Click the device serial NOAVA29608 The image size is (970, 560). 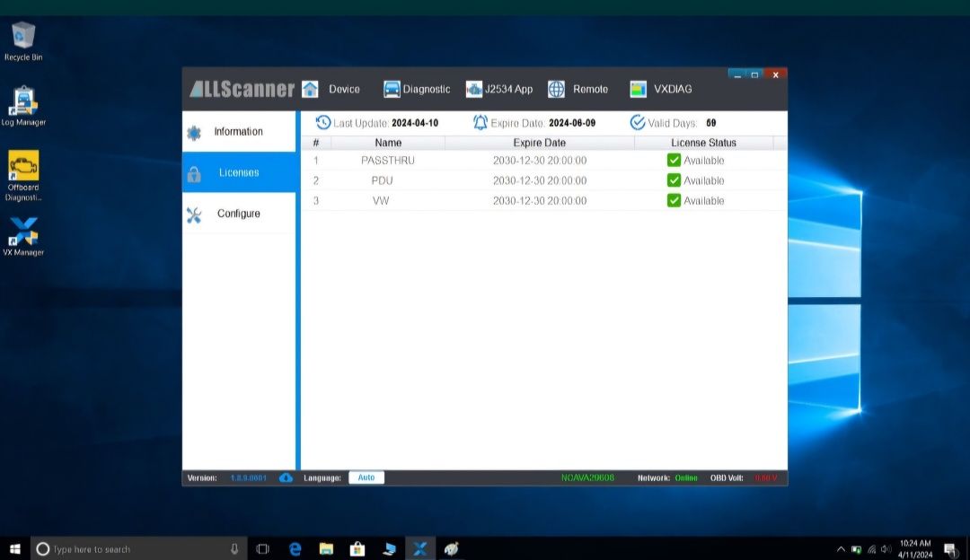click(587, 477)
